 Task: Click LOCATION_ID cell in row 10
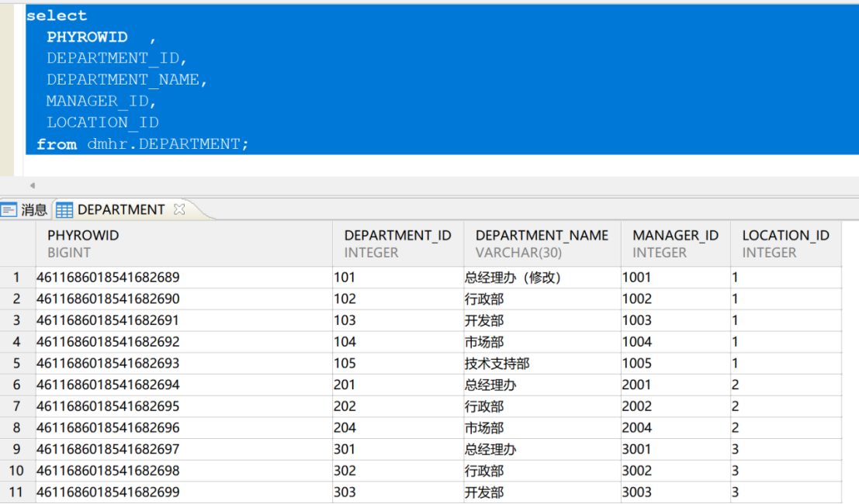click(x=785, y=471)
